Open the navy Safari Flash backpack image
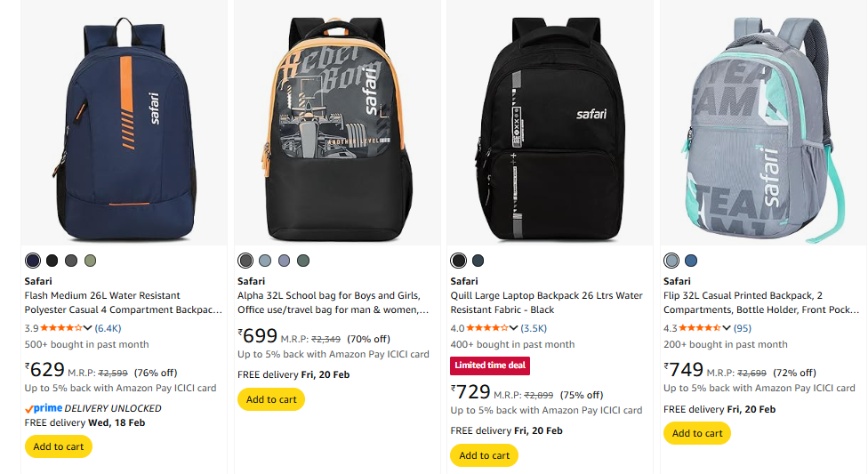Image resolution: width=868 pixels, height=474 pixels. (x=124, y=123)
